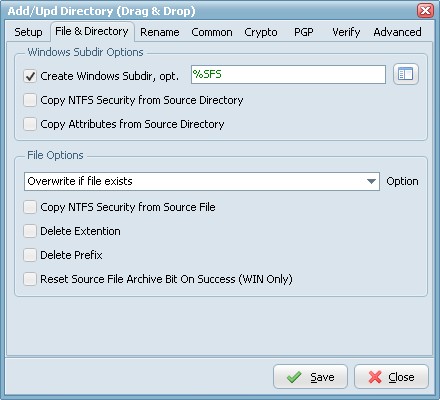Screen dimensions: 440x400
Task: Click the Save button
Action: tap(310, 377)
